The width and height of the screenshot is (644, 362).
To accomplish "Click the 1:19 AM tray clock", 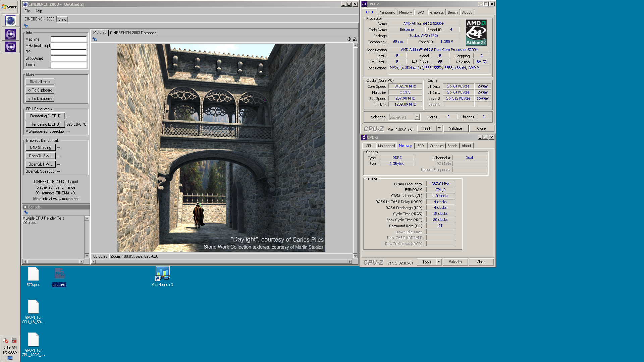I will (10, 348).
